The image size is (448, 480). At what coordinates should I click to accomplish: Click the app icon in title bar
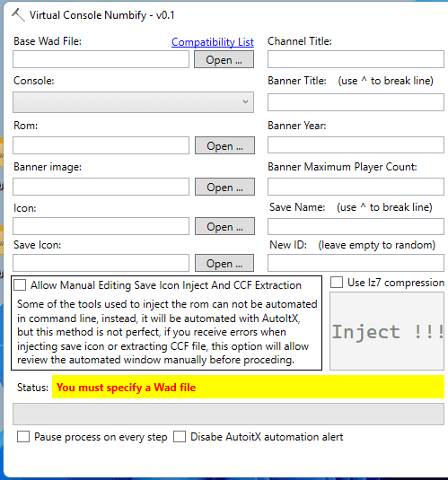(x=18, y=15)
